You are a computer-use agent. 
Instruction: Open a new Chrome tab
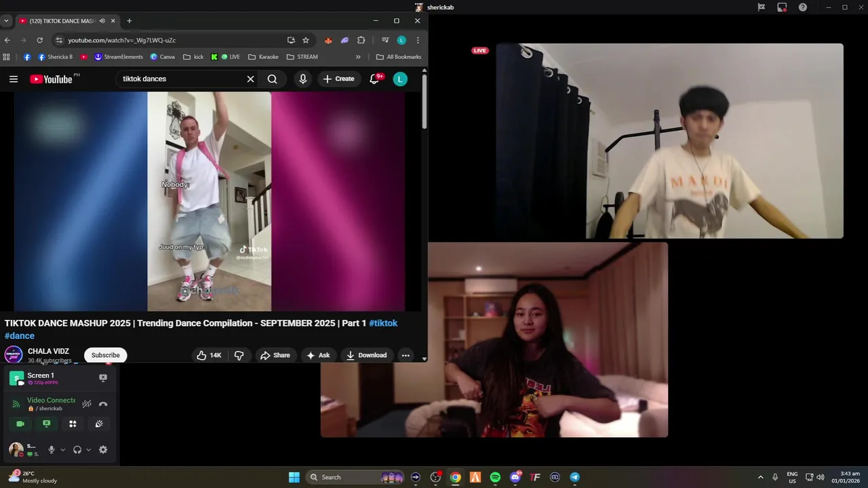tap(130, 21)
